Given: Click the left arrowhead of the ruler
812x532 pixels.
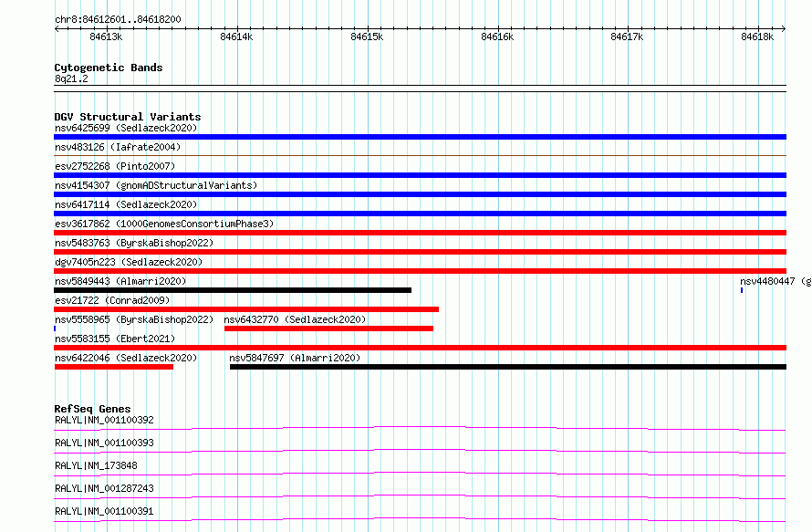Looking at the screenshot, I should [57, 29].
